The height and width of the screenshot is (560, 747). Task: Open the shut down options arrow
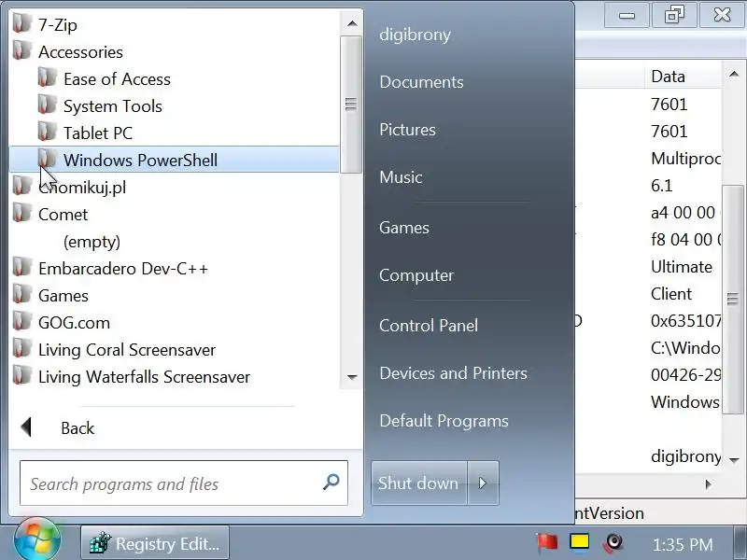(x=483, y=483)
